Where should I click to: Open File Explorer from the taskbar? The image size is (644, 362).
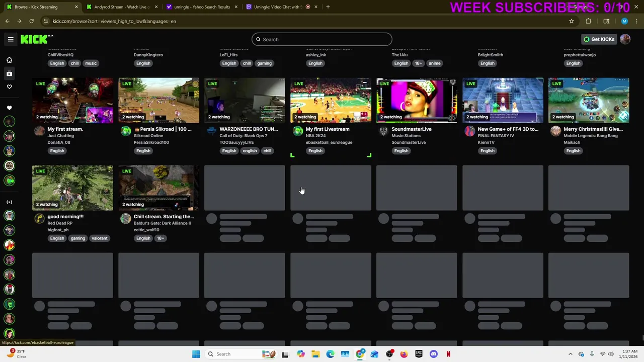point(315,354)
